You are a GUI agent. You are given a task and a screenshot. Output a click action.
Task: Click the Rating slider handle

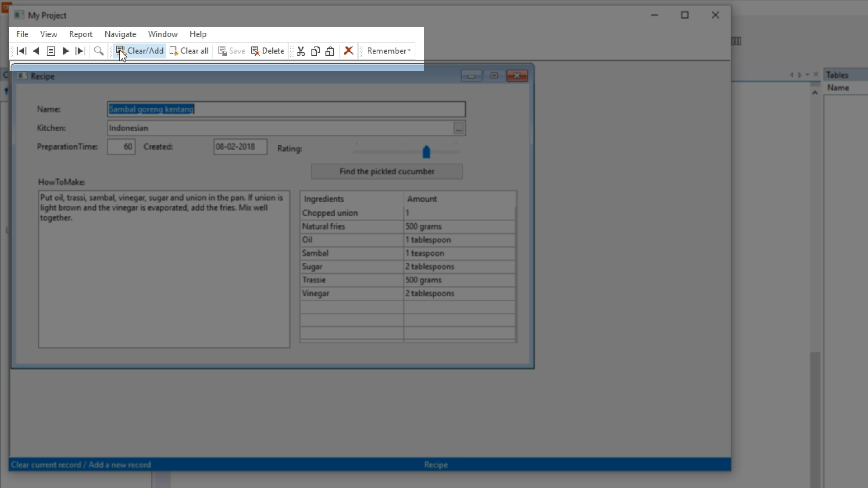point(426,152)
